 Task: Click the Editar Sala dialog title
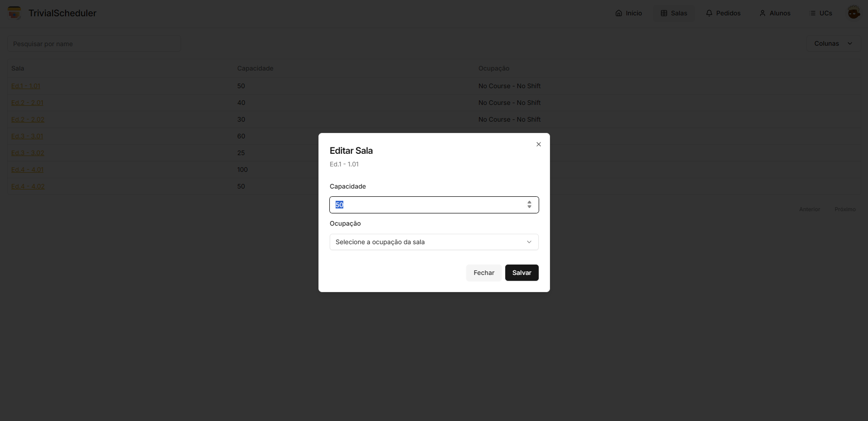coord(351,151)
